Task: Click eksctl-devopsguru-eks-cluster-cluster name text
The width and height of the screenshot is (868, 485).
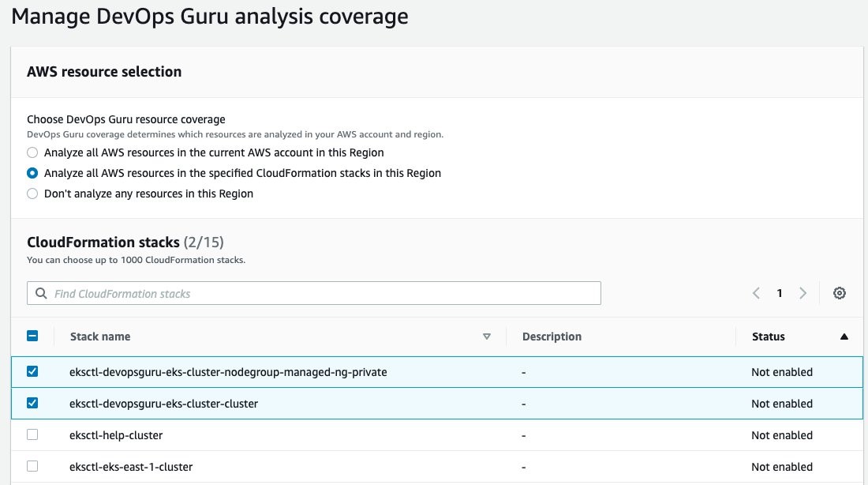Action: click(x=164, y=404)
